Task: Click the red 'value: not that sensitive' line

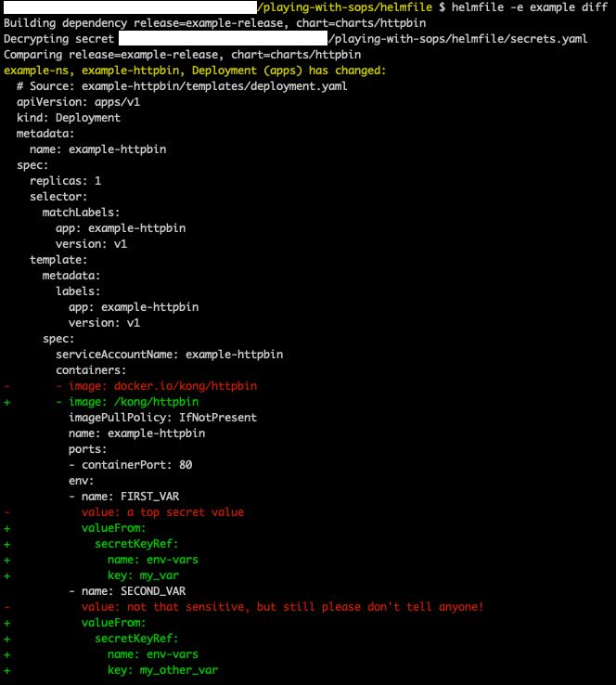Action: 282,607
